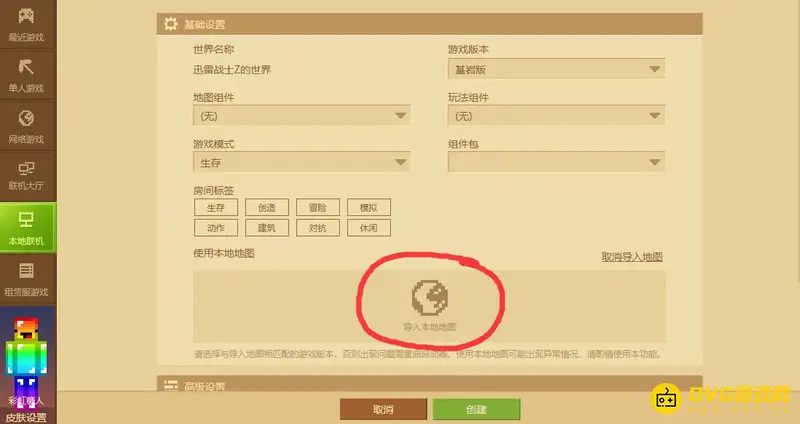Click the brown 取消 button
Image resolution: width=800 pixels, height=424 pixels.
383,409
